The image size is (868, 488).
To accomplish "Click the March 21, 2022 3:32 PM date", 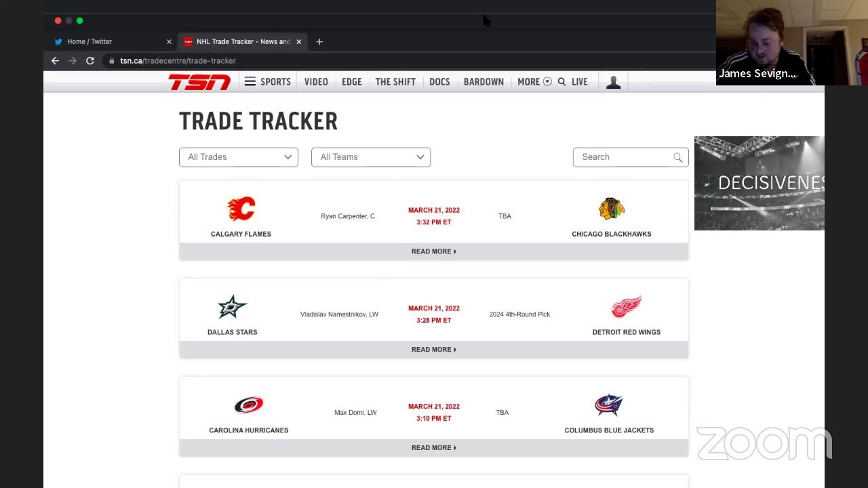I will point(434,216).
